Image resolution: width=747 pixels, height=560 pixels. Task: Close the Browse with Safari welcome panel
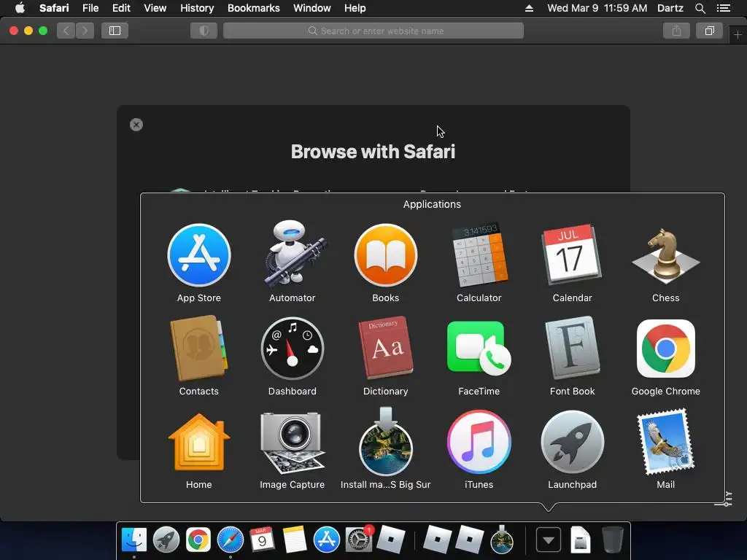[136, 125]
